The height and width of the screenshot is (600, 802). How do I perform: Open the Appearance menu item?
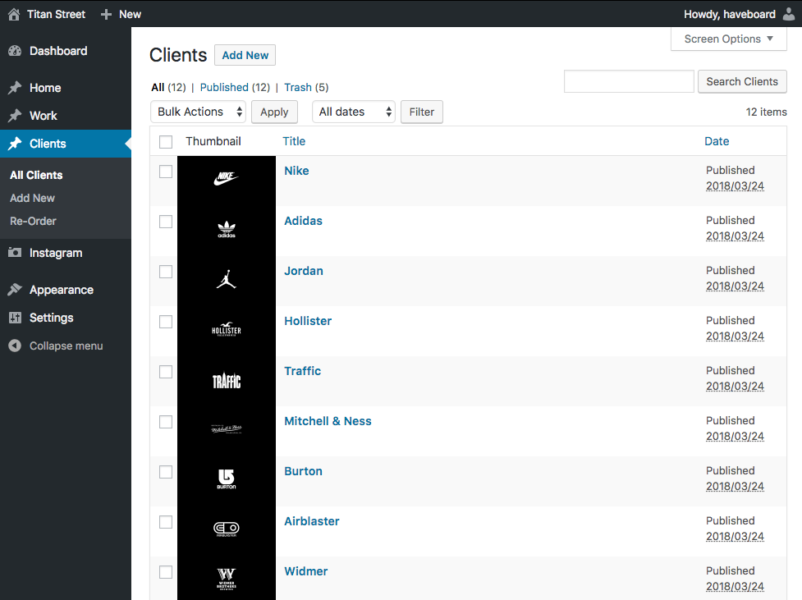(x=65, y=290)
